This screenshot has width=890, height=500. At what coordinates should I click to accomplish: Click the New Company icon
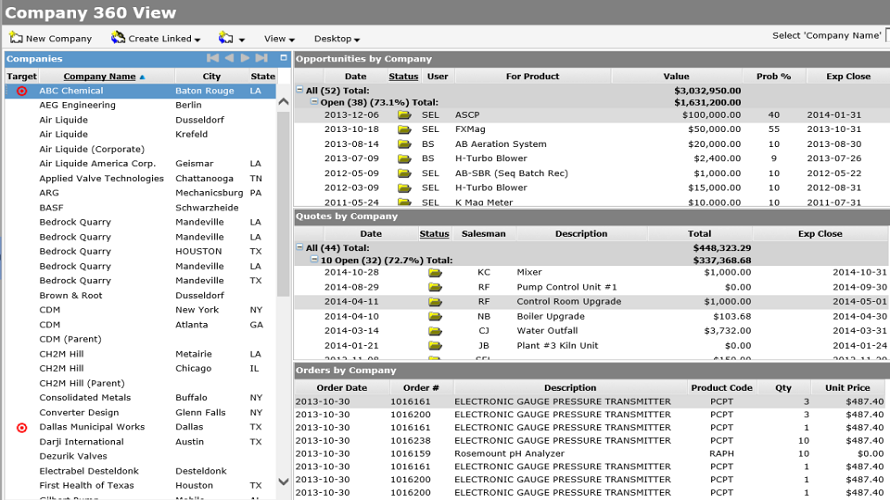[16, 38]
